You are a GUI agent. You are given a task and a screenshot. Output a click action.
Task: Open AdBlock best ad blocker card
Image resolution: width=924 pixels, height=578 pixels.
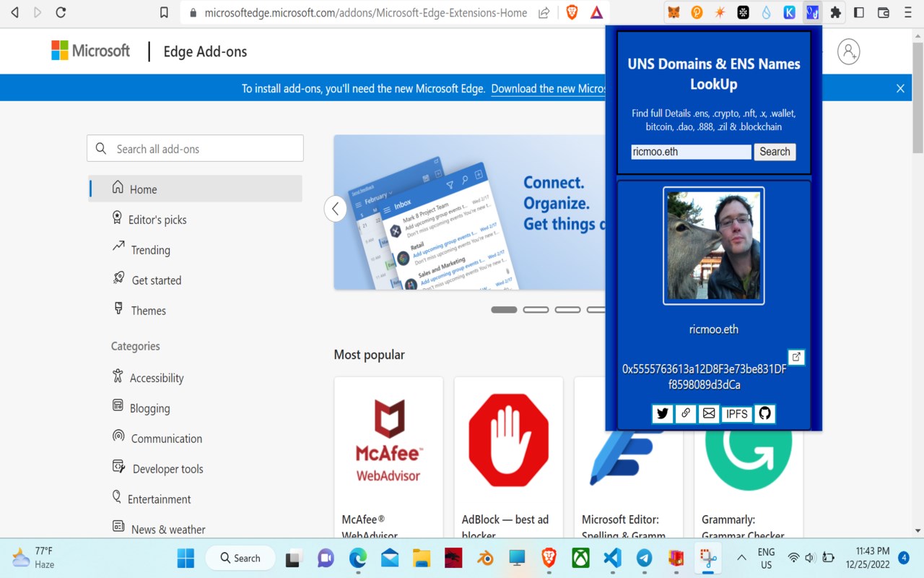tap(508, 457)
